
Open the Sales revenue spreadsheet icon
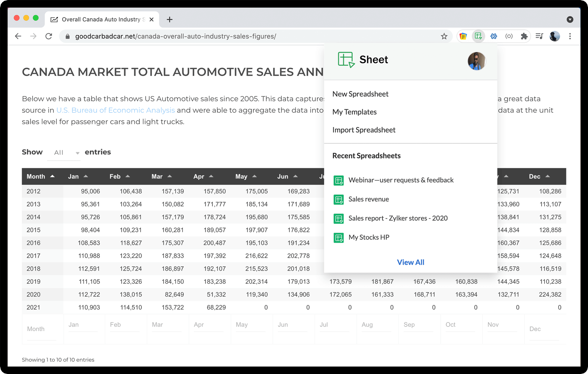click(x=339, y=199)
